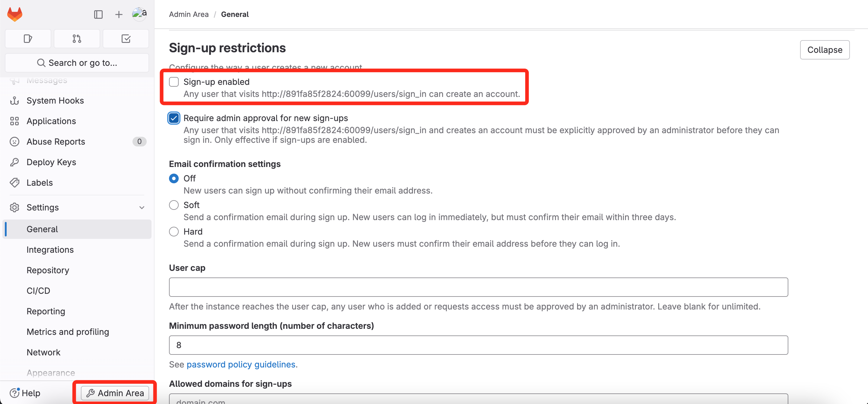Click the GitLab fox logo
Screen dimensions: 868x404
point(15,14)
